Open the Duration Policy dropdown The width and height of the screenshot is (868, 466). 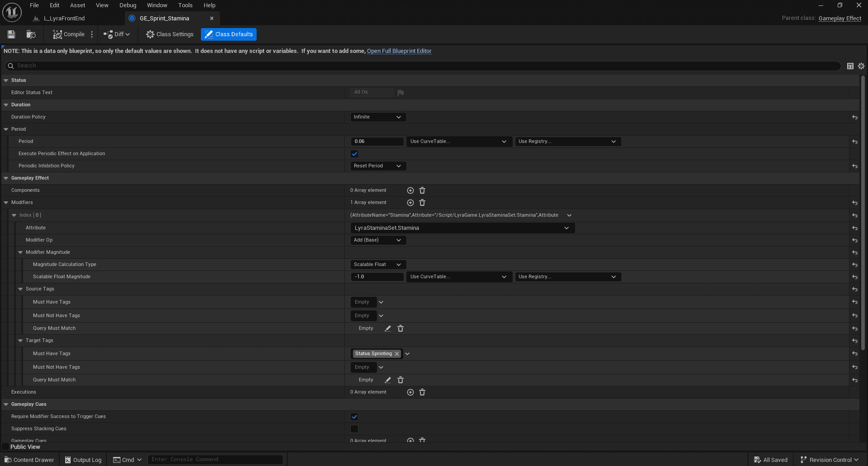pyautogui.click(x=378, y=117)
